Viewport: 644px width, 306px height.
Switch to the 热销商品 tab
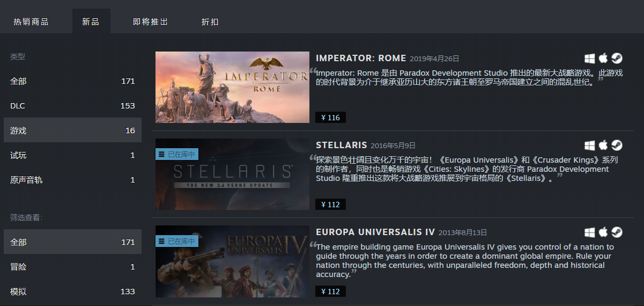coord(31,21)
